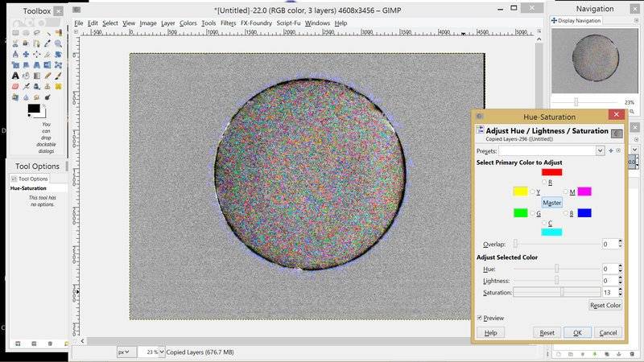
Task: Select the R (red) primary color radio
Action: point(545,183)
